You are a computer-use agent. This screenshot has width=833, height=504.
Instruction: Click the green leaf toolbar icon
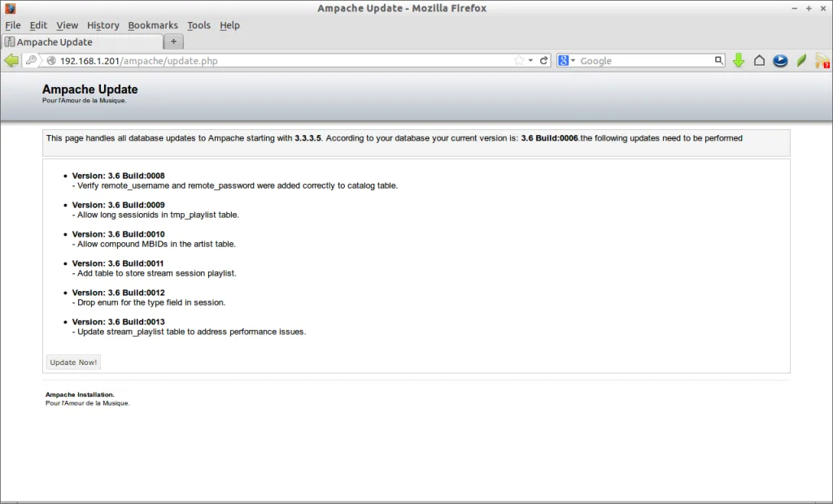[x=801, y=60]
